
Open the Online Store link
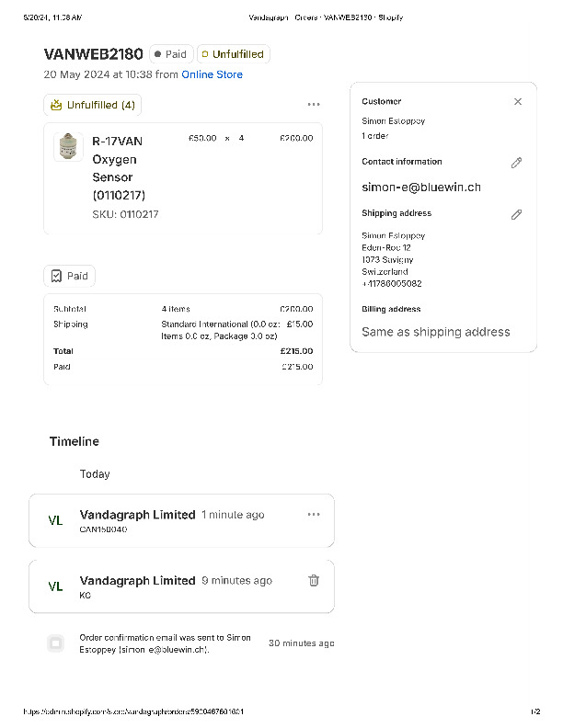tap(212, 74)
